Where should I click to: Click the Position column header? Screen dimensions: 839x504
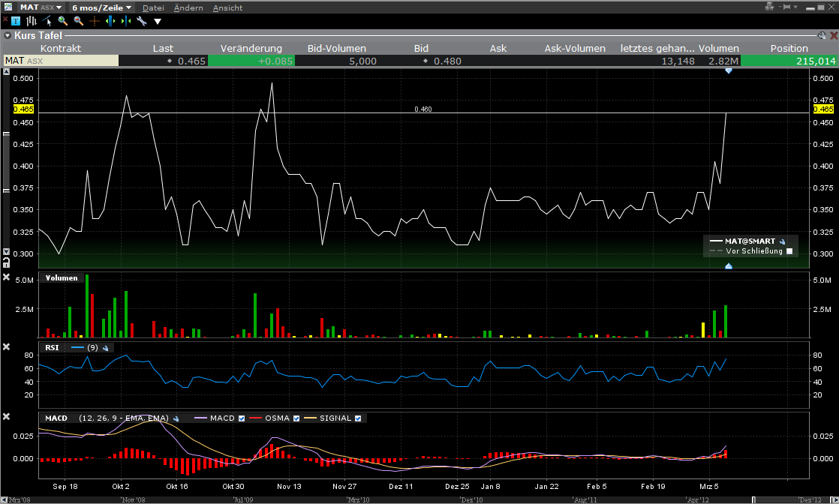[789, 48]
